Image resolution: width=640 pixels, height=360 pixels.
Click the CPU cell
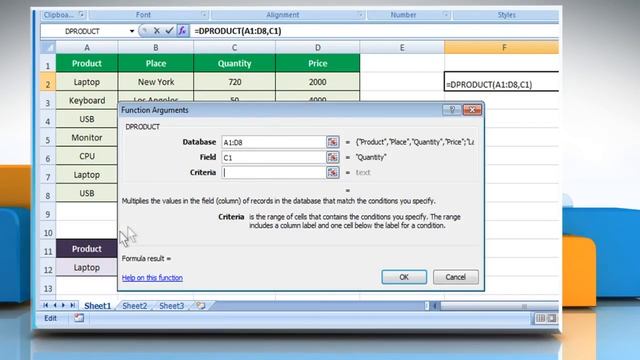click(87, 156)
